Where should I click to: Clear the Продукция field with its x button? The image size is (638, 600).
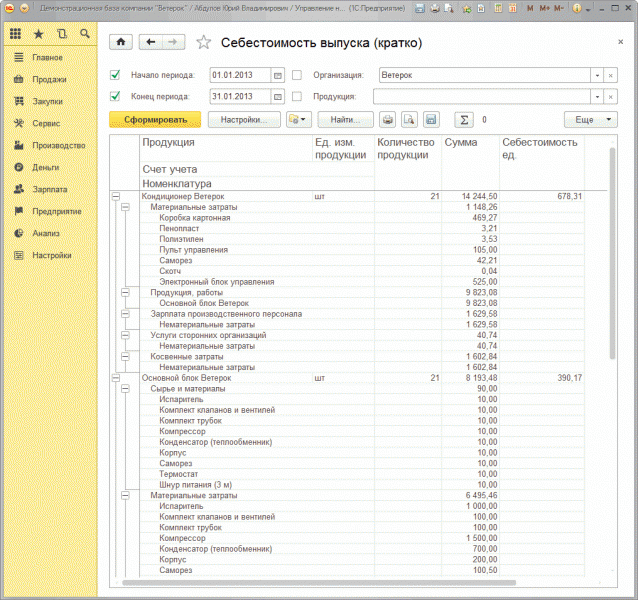point(611,97)
